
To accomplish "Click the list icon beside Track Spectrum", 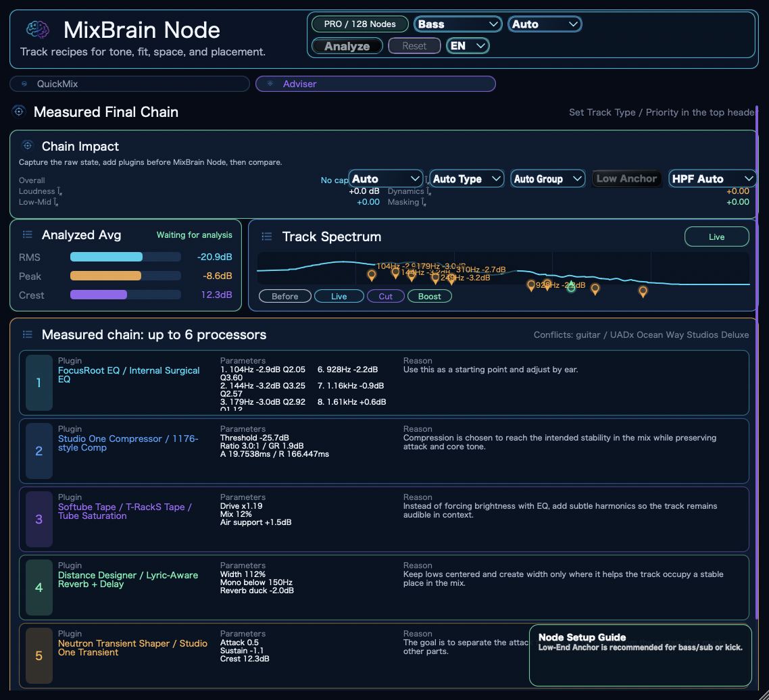I will (267, 237).
